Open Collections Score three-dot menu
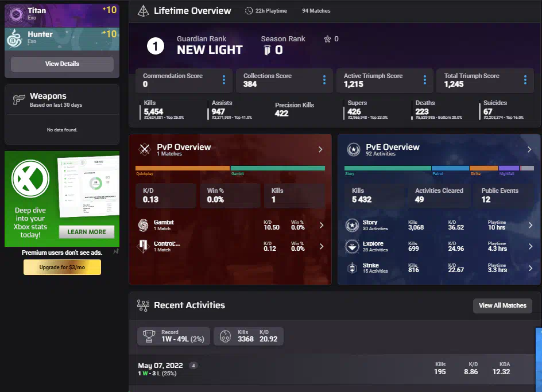Screen dimensions: 542x392 [x=324, y=80]
